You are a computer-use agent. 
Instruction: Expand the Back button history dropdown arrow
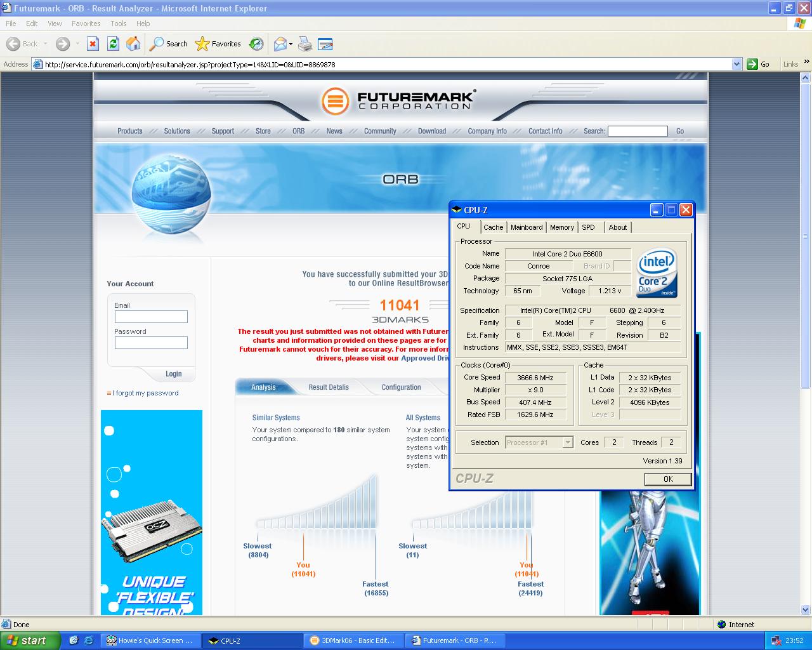[x=45, y=44]
